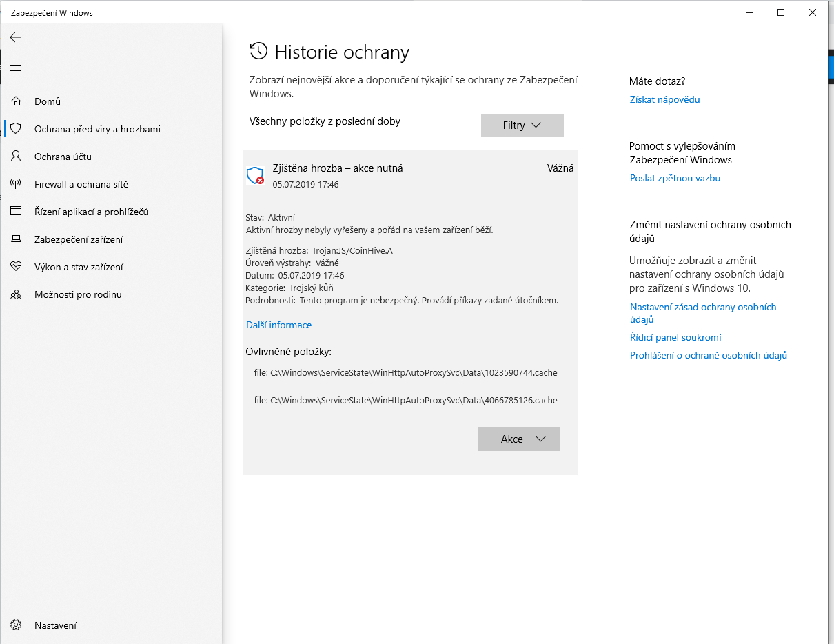Click the Získat nápovědu link
The height and width of the screenshot is (644, 834).
pyautogui.click(x=664, y=99)
